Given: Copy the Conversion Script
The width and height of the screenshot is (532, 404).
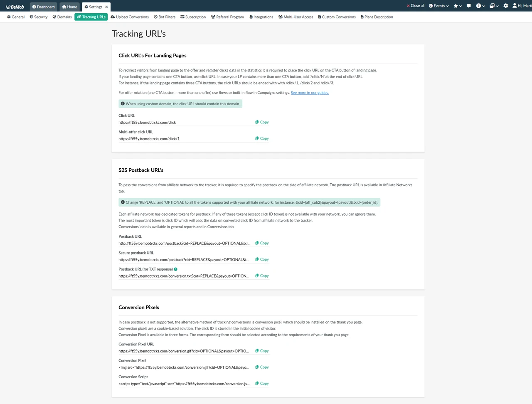Looking at the screenshot, I should (x=262, y=383).
